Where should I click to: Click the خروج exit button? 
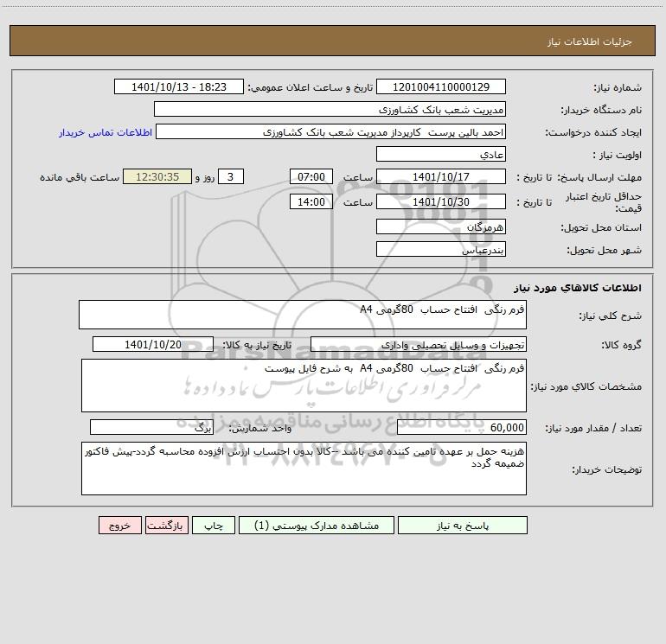(119, 525)
